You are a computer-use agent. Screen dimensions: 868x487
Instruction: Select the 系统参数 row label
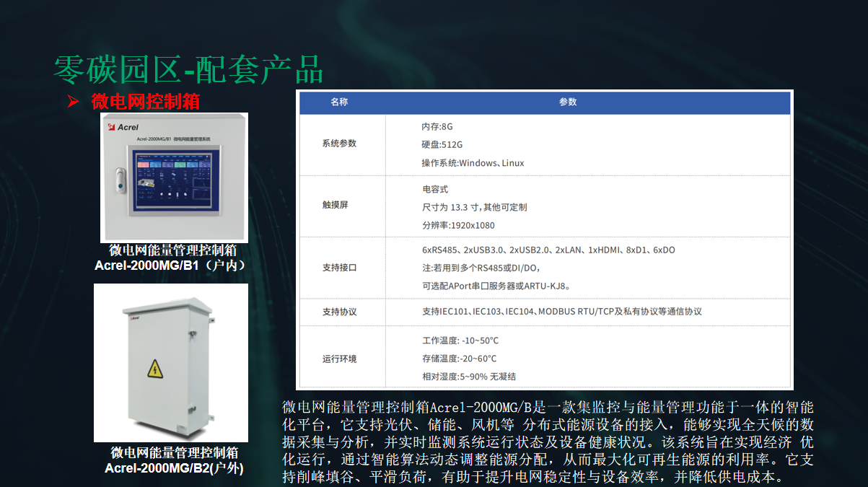coord(339,144)
